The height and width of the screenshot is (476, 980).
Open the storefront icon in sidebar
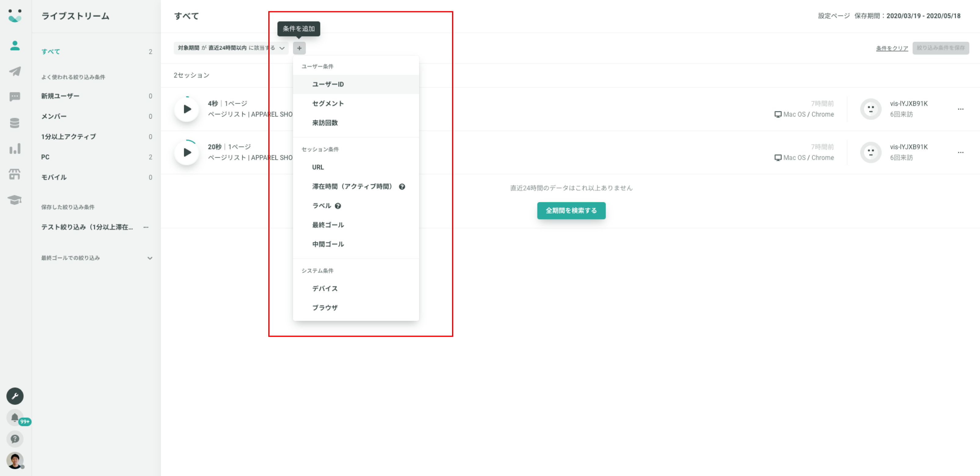point(15,174)
